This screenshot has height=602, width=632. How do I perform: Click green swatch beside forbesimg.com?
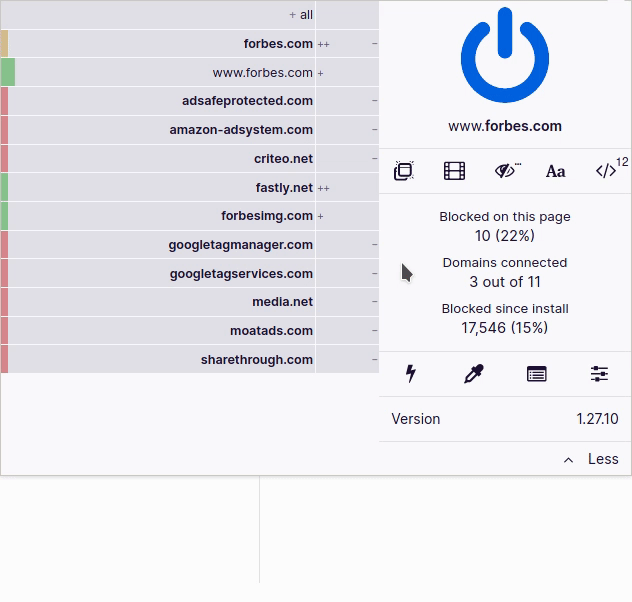[x=4, y=216]
